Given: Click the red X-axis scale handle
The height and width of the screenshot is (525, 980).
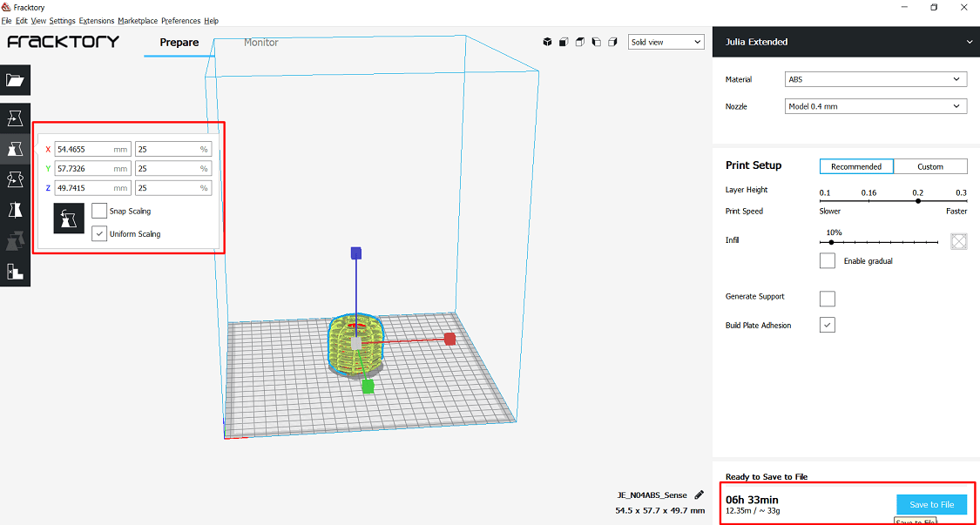Looking at the screenshot, I should pyautogui.click(x=449, y=339).
